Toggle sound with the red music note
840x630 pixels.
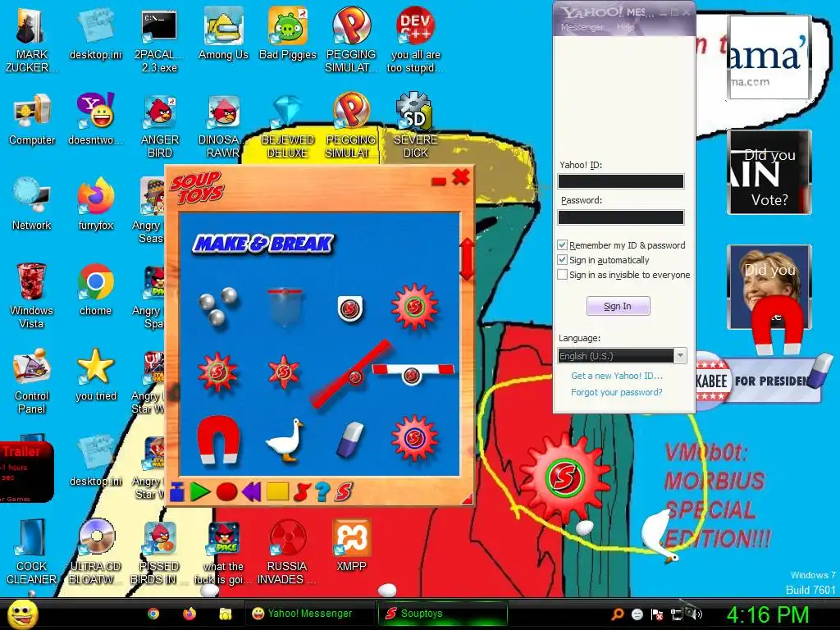(x=302, y=491)
